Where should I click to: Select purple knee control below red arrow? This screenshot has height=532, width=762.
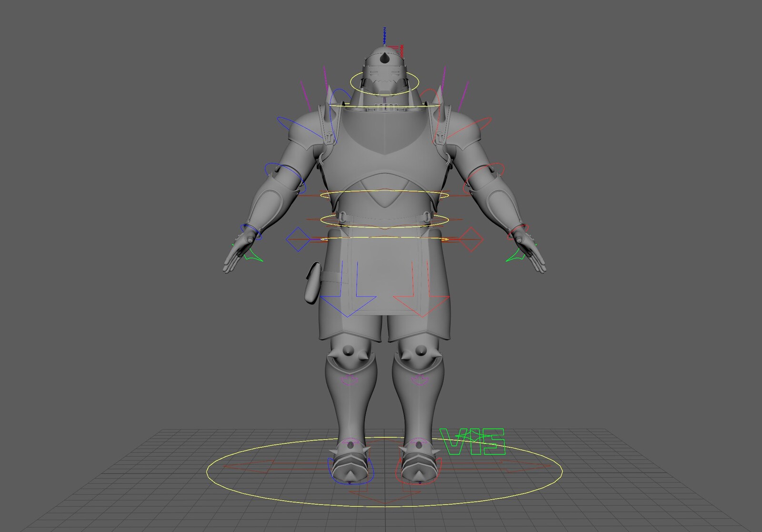pos(421,380)
